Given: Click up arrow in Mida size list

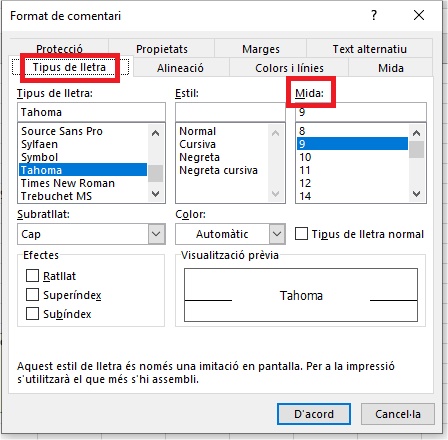Looking at the screenshot, I should tap(416, 133).
